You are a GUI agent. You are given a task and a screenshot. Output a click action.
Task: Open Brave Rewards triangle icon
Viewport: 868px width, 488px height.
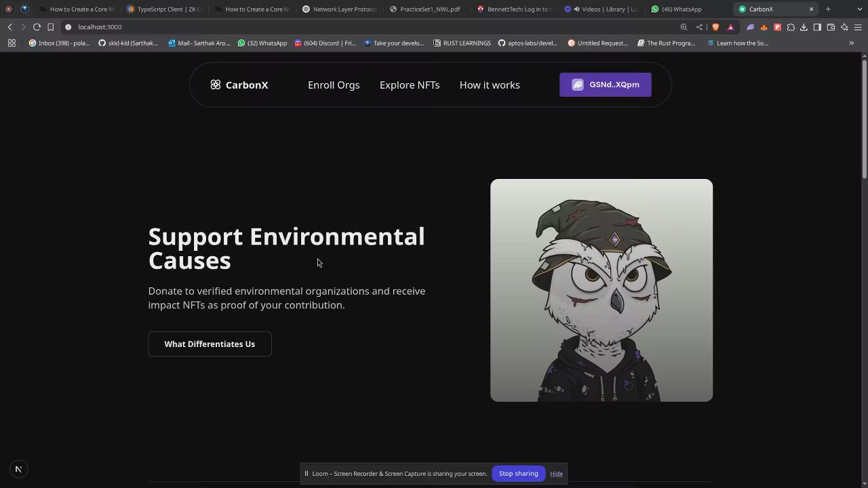(x=730, y=27)
